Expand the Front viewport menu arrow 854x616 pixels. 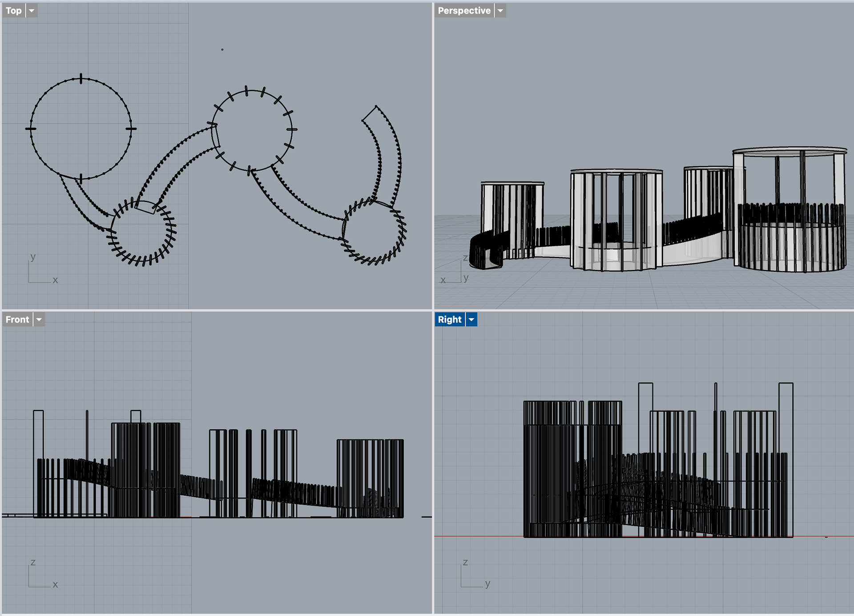coord(39,320)
